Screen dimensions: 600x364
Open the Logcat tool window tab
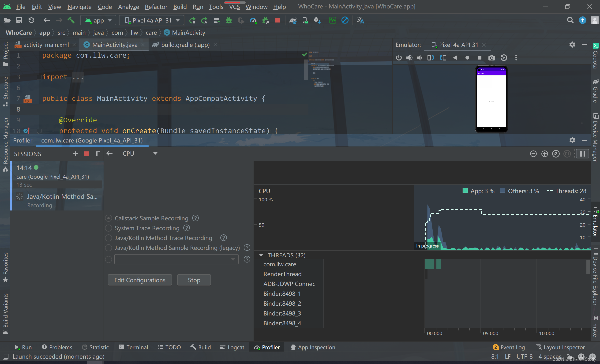point(232,347)
